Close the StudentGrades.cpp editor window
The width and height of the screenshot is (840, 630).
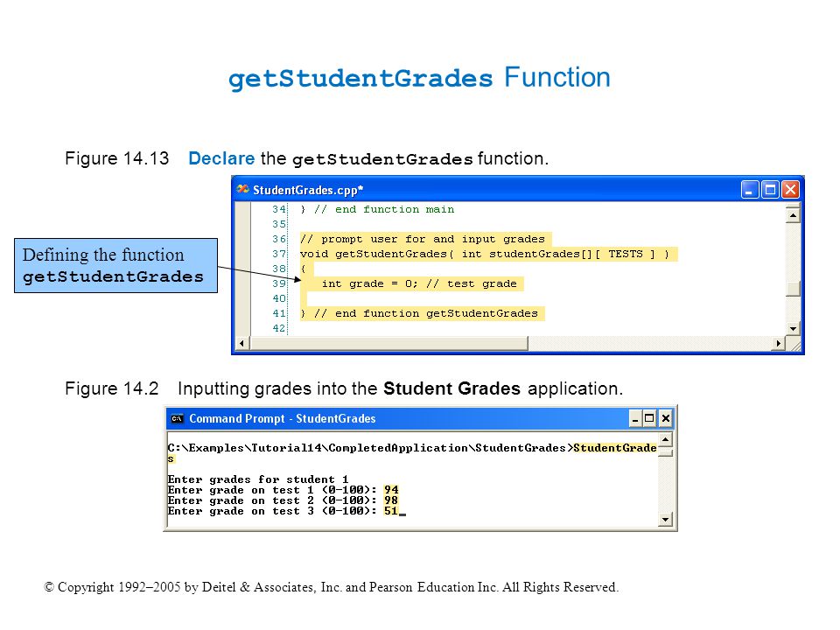(791, 190)
